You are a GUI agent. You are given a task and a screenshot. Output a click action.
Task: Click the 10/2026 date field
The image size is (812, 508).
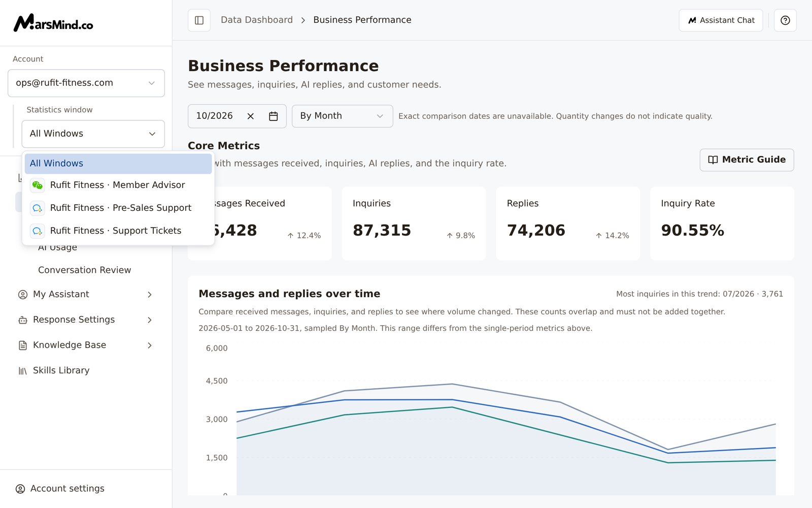[x=237, y=116]
